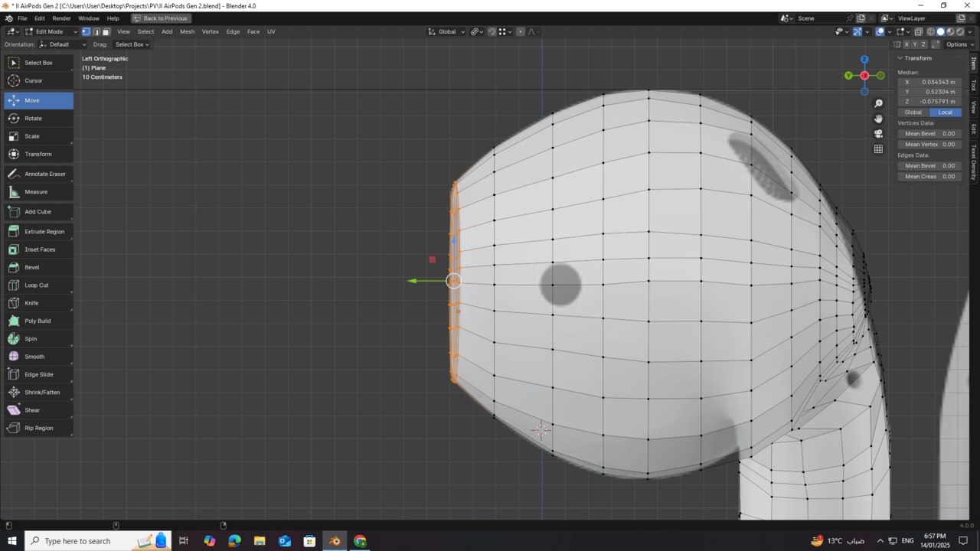Viewport: 980px width, 551px height.
Task: Activate the Knife tool
Action: [38, 303]
